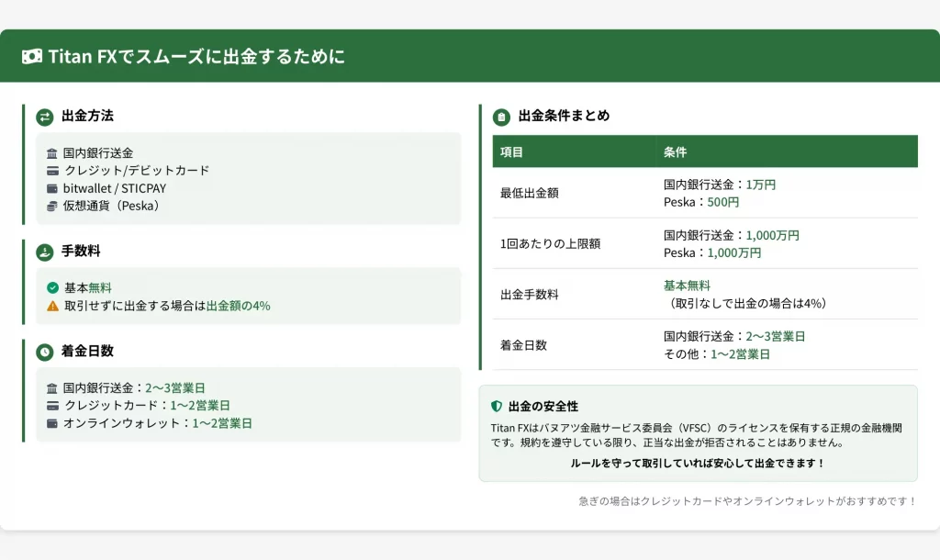
Task: Click the green 基本無料 text in table
Action: point(687,286)
